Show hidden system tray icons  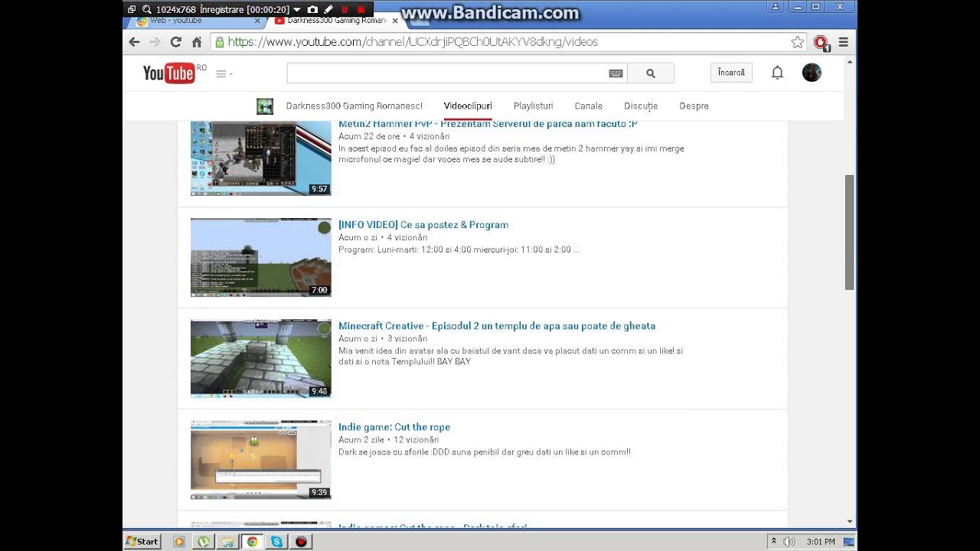(x=773, y=541)
